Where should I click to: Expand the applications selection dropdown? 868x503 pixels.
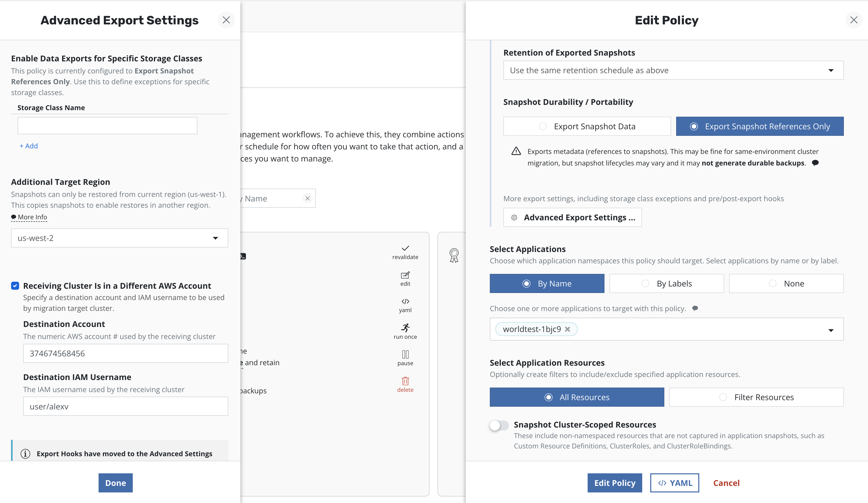[831, 330]
